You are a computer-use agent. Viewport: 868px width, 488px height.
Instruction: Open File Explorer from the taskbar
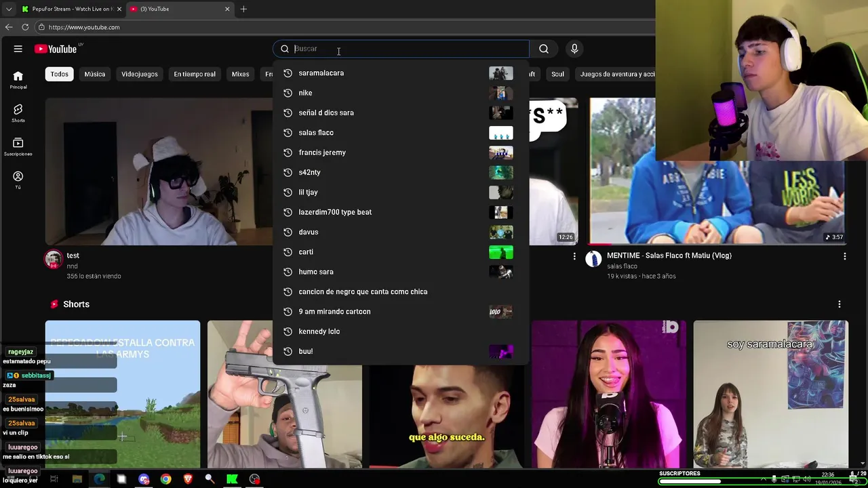[x=77, y=479]
